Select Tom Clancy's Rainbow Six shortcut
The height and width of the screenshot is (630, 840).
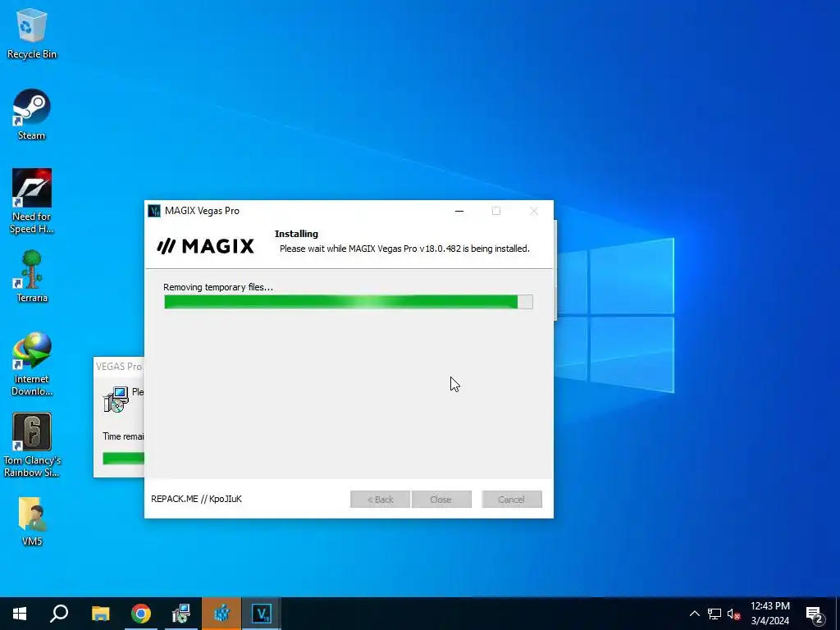[x=32, y=445]
